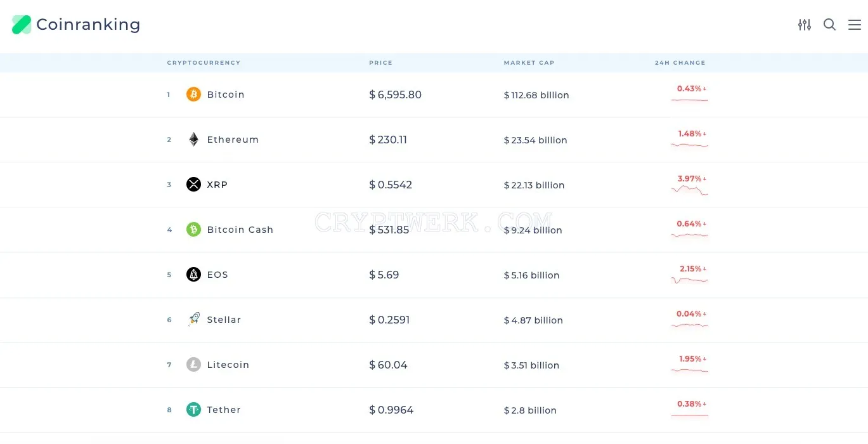Image resolution: width=868 pixels, height=444 pixels.
Task: Click the green Tether icon
Action: click(x=193, y=410)
